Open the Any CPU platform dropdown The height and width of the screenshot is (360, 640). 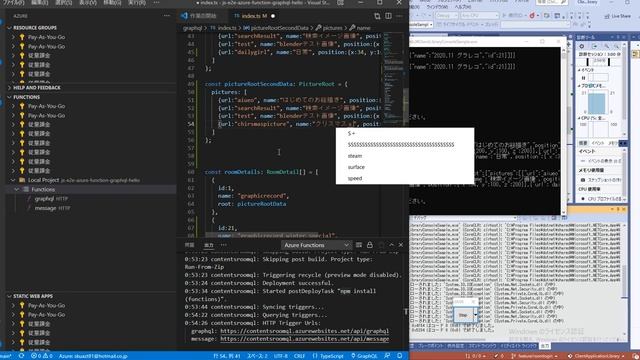[479, 16]
